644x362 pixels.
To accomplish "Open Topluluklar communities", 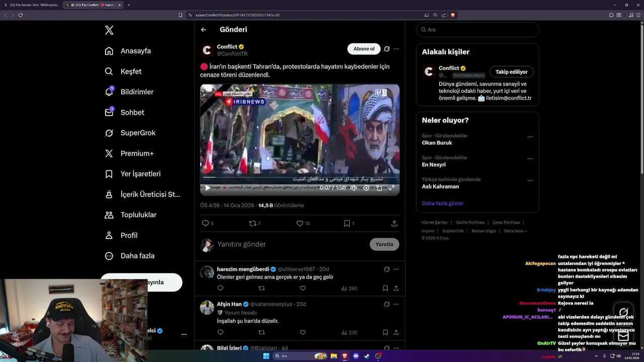I will [131, 215].
